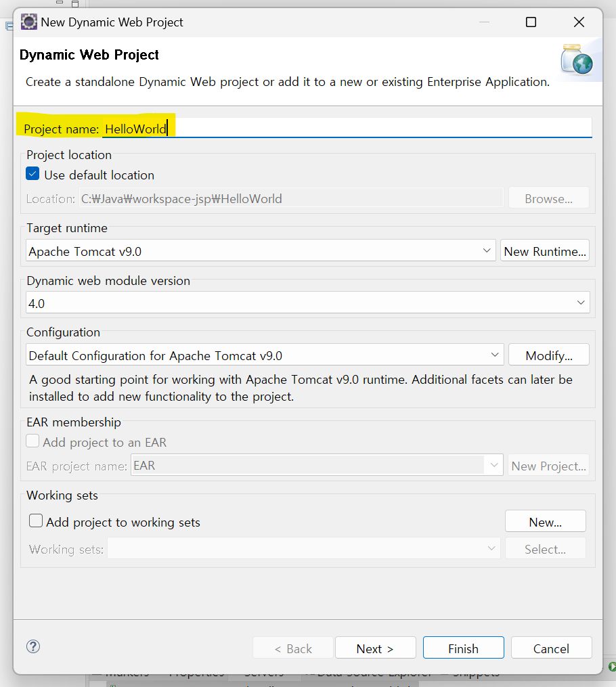Close the dialog with the X button

[579, 22]
